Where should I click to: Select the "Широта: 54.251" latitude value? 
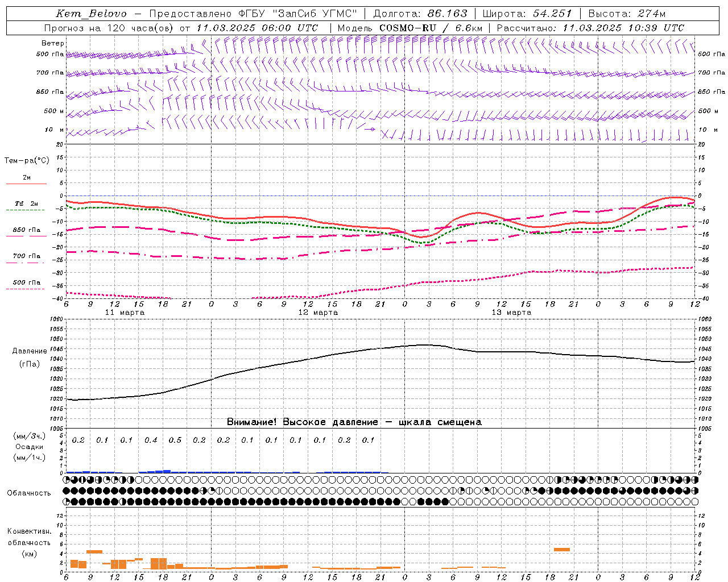point(527,14)
